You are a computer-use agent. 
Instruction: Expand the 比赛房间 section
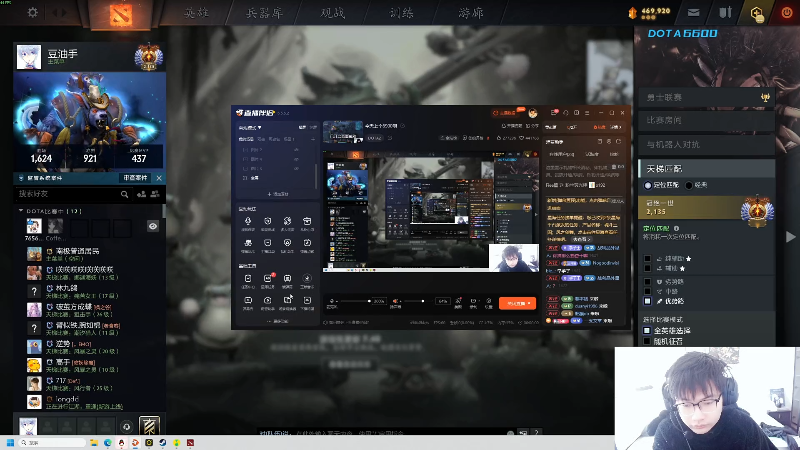[707, 120]
